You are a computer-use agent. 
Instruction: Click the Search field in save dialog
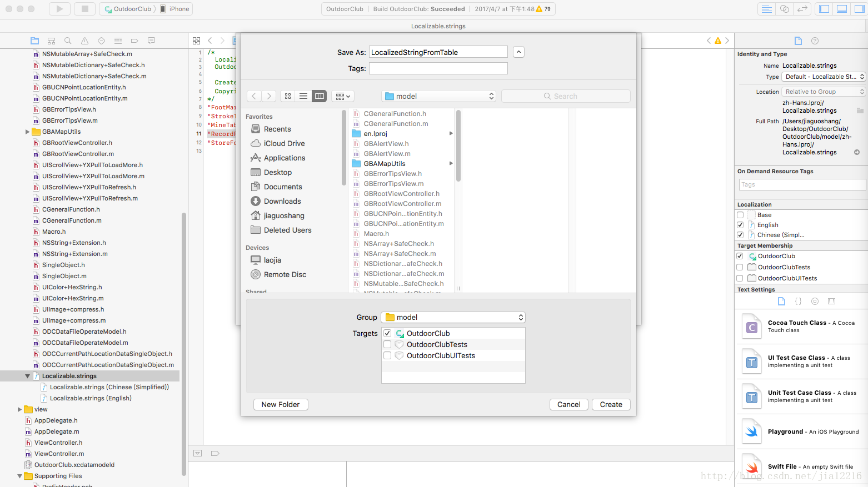point(566,96)
